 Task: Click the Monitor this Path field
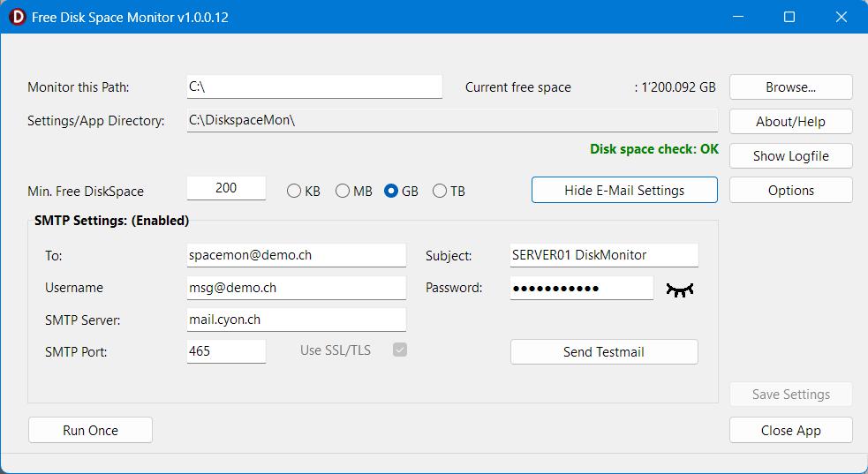(314, 87)
